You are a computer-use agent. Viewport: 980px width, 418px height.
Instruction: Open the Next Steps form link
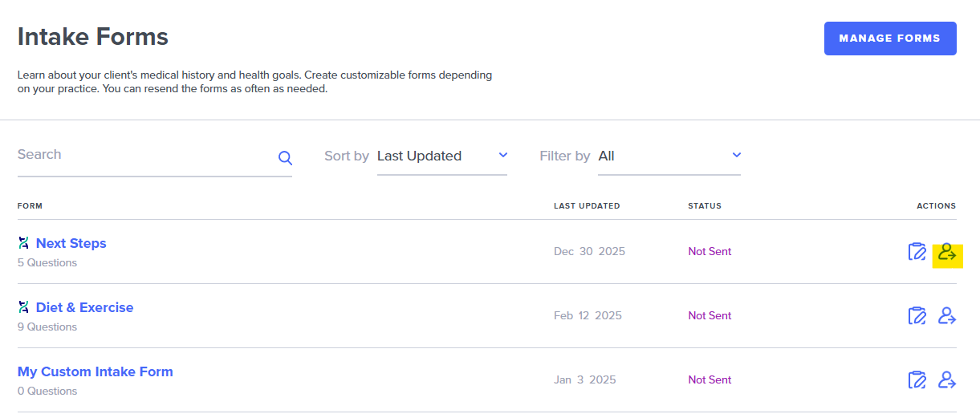coord(71,243)
